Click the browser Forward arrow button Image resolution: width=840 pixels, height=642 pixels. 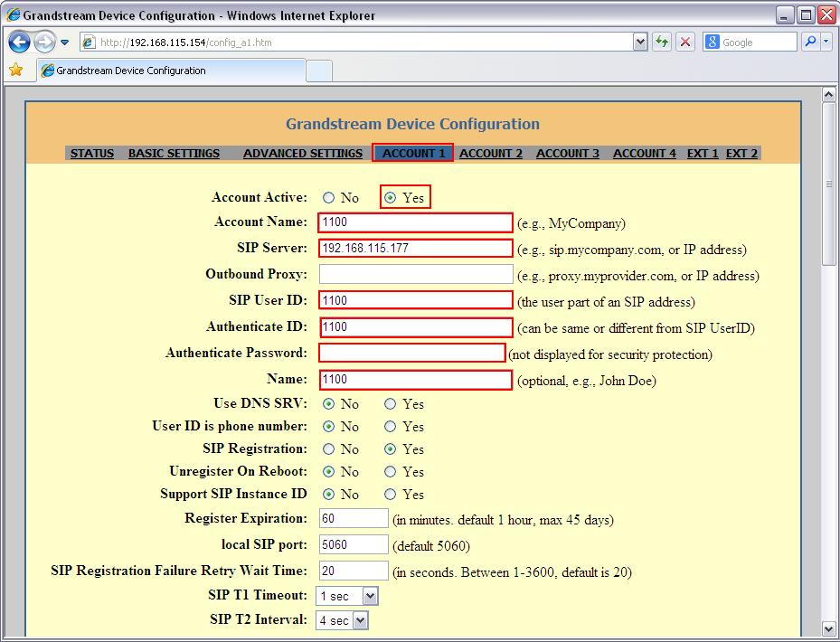(x=44, y=42)
